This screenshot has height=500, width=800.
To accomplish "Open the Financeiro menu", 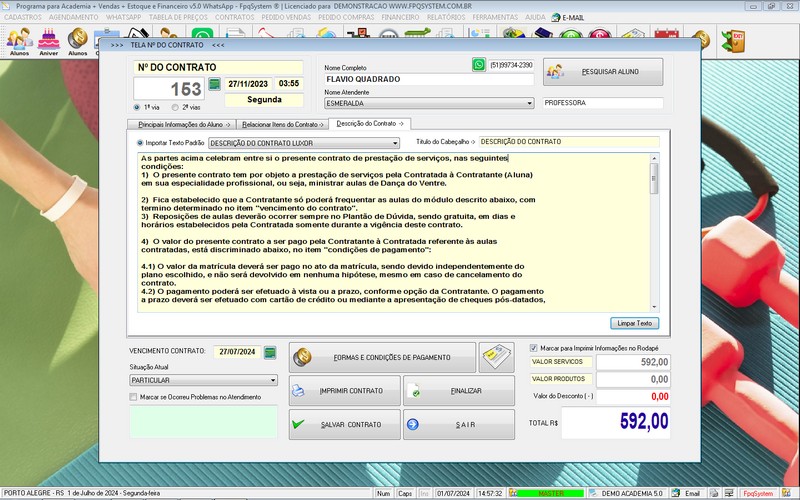I will pos(400,17).
